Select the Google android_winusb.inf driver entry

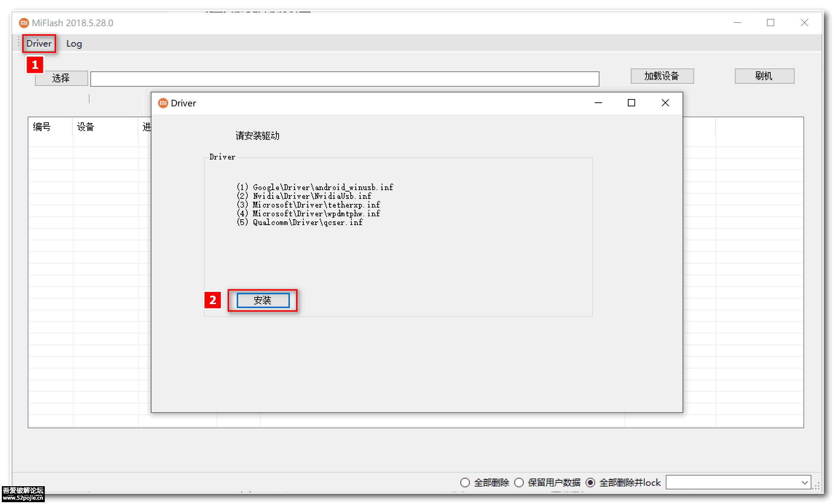click(x=315, y=187)
